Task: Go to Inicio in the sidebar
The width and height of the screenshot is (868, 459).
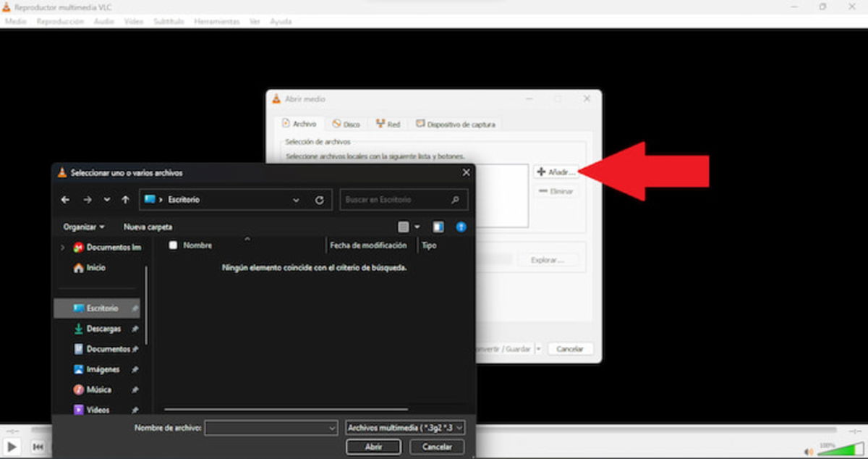Action: 90,268
